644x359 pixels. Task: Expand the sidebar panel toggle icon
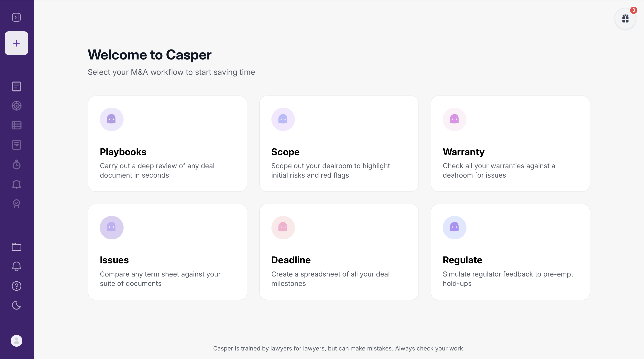click(x=16, y=17)
